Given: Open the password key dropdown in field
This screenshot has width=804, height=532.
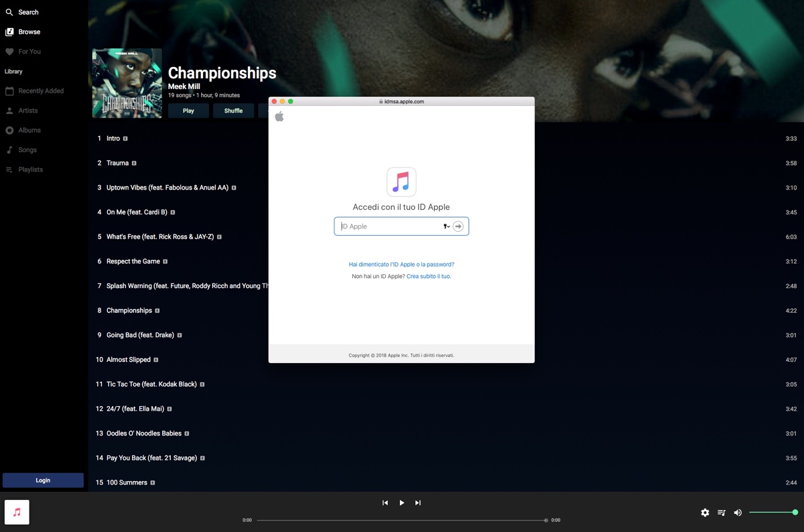Looking at the screenshot, I should [x=446, y=226].
